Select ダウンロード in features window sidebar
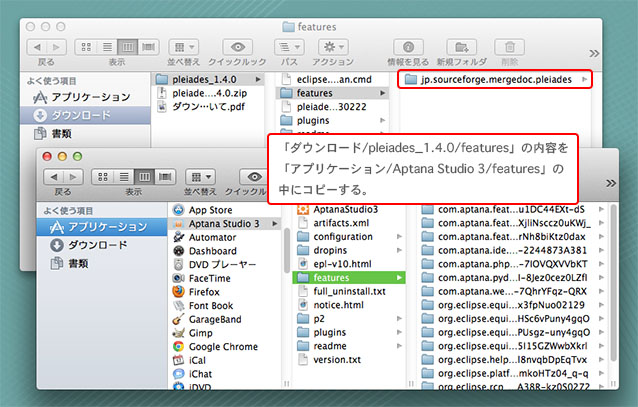Image resolution: width=638 pixels, height=407 pixels. coord(85,115)
